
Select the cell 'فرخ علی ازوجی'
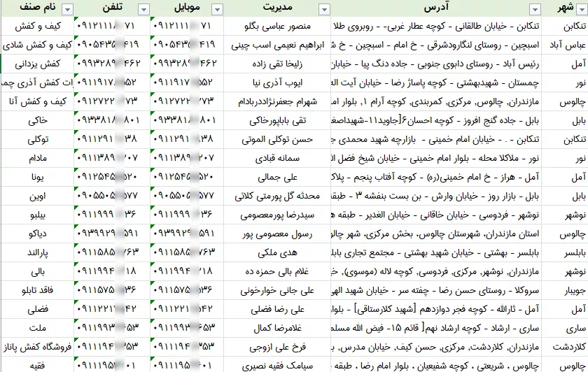(x=277, y=348)
